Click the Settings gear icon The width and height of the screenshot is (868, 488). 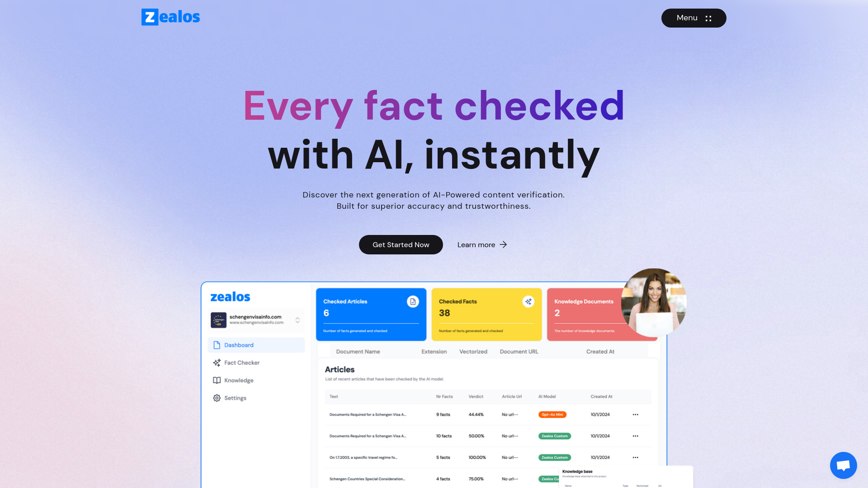[217, 398]
